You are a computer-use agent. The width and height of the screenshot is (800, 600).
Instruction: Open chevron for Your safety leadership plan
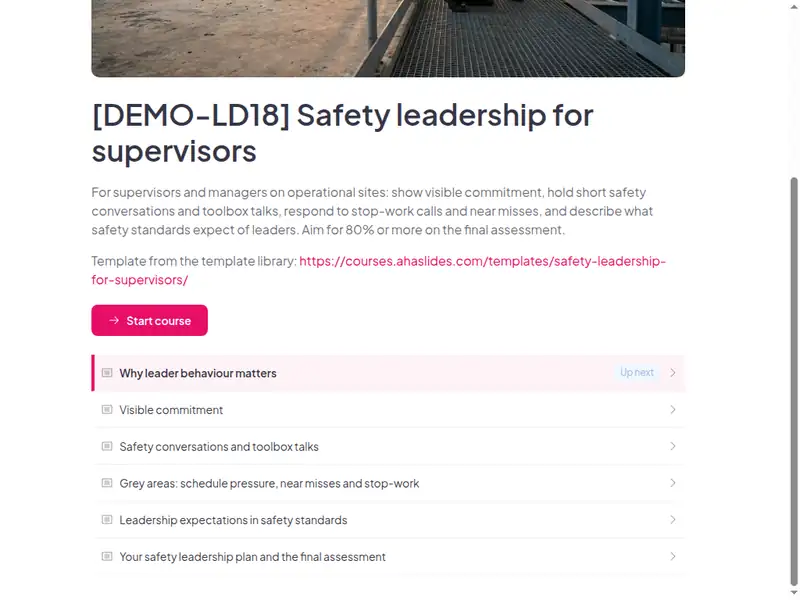[672, 557]
